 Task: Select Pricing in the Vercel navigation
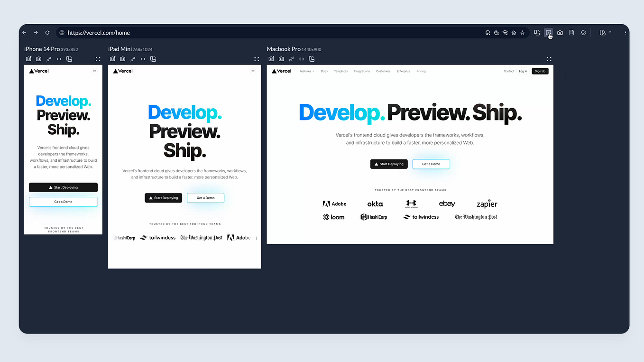[x=421, y=71]
